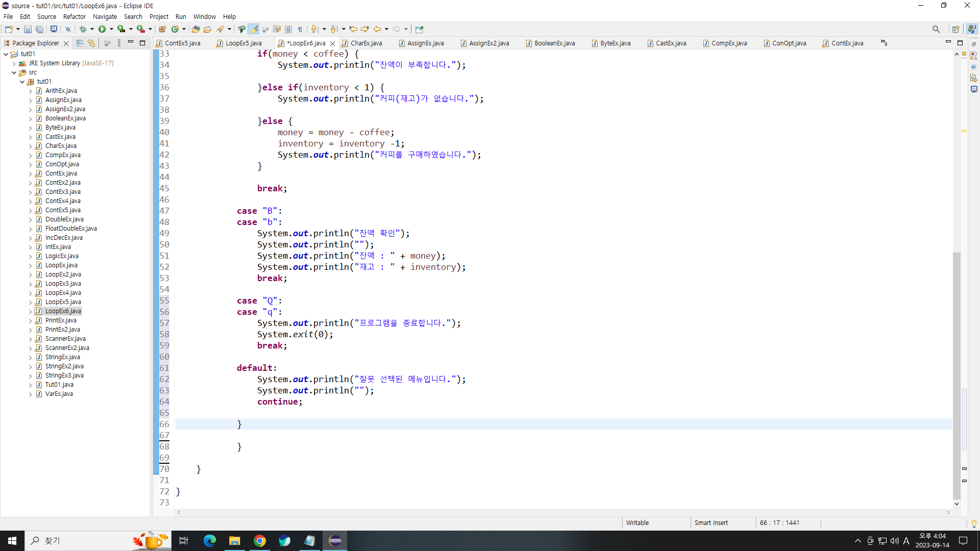Toggle Link with Editor in Package Explorer
The image size is (980, 551).
[91, 43]
